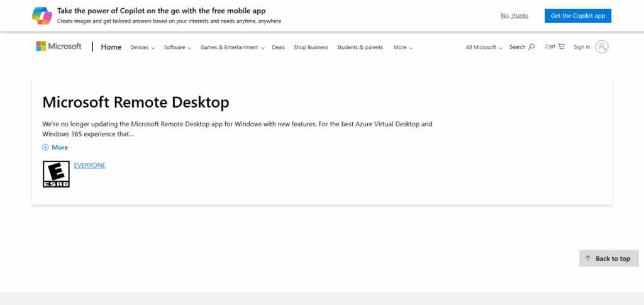
Task: Click the Microsoft Remote Desktop heading
Action: pos(136,103)
